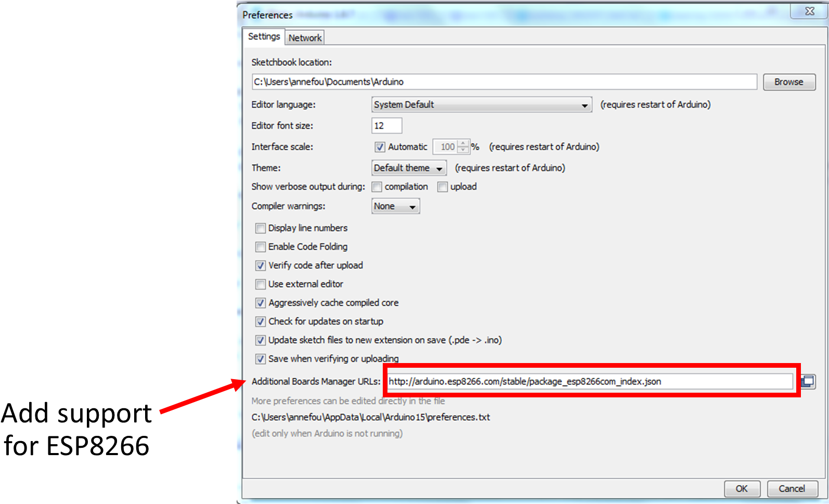Viewport: 829px width, 504px height.
Task: Open Compiler warnings dropdown set to None
Action: click(395, 206)
